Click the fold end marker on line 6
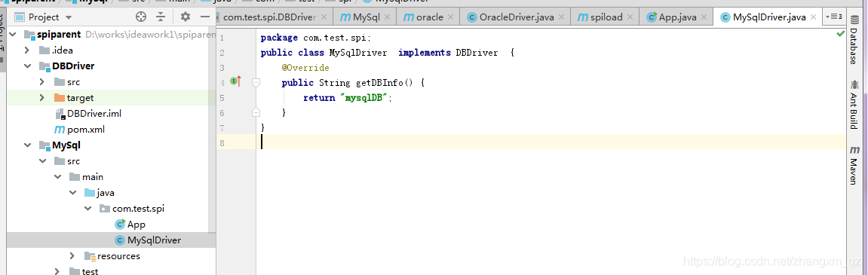 (256, 113)
